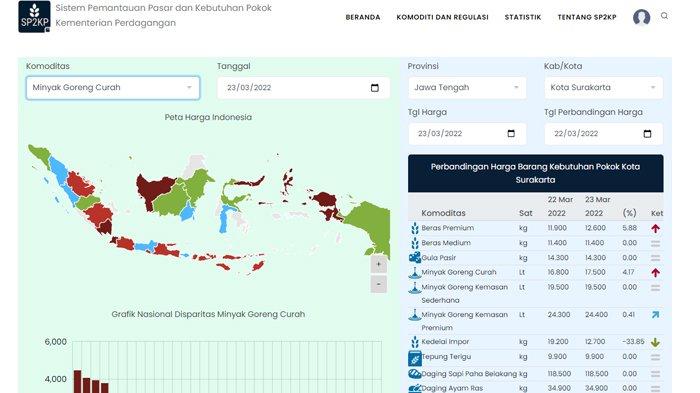The width and height of the screenshot is (700, 393).
Task: Open calendar picker in Tgl Perbandingan Harga
Action: tap(647, 134)
